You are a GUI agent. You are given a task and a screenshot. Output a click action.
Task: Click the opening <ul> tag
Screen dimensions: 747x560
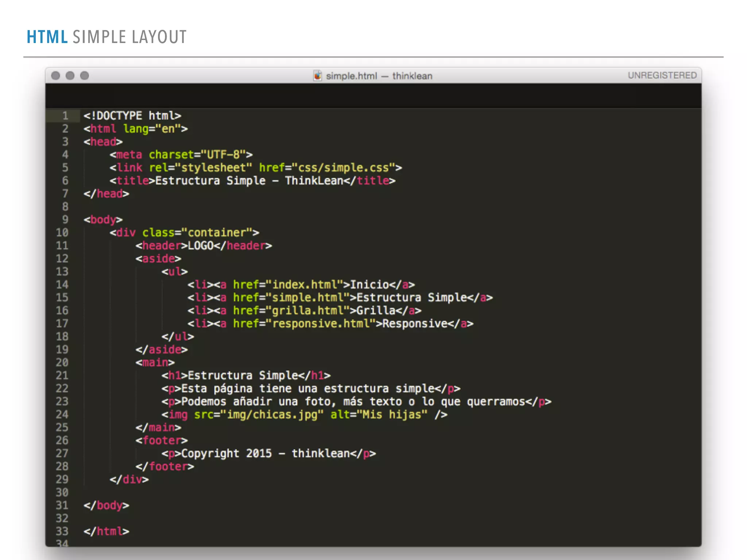(175, 272)
